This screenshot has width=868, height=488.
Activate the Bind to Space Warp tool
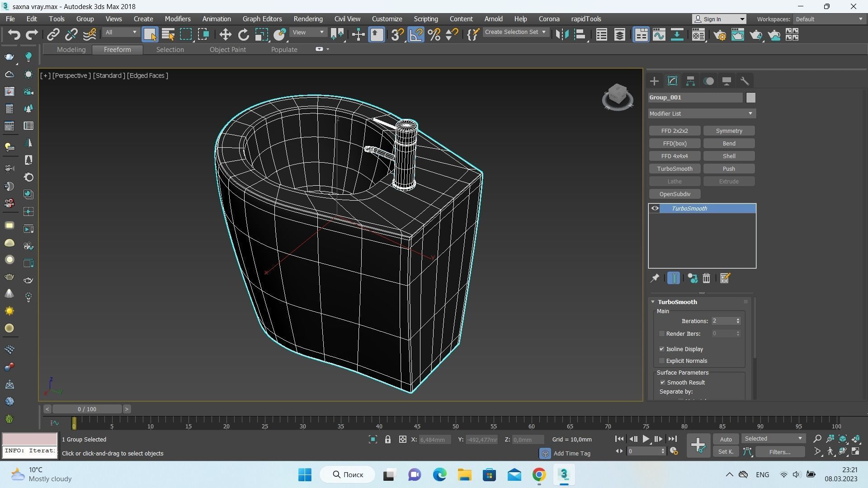tap(90, 35)
